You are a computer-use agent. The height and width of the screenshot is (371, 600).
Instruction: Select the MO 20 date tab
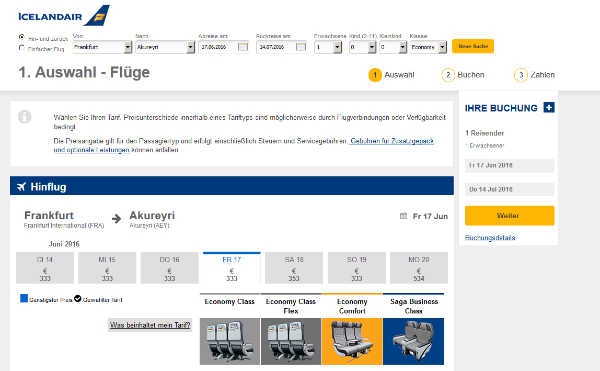tap(419, 268)
